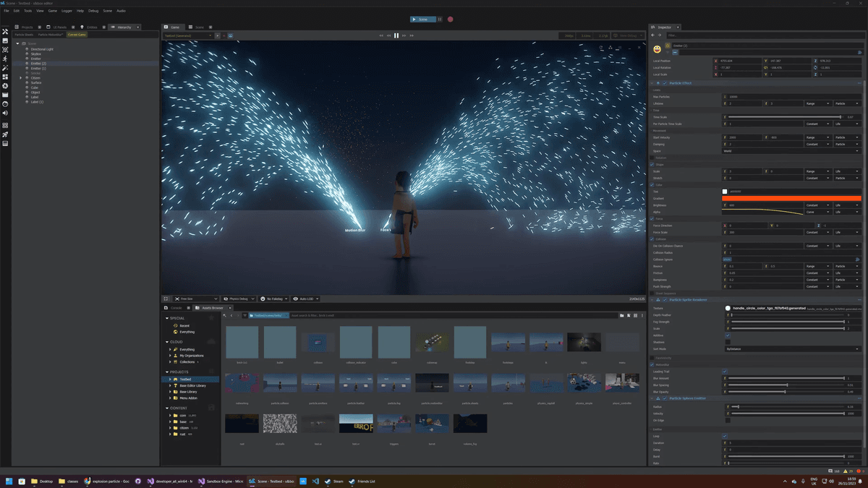
Task: Click the red record button in top toolbar
Action: pyautogui.click(x=450, y=20)
